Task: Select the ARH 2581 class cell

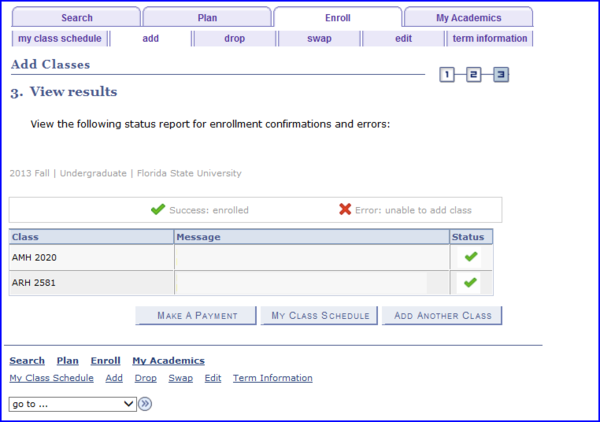Action: (x=91, y=283)
